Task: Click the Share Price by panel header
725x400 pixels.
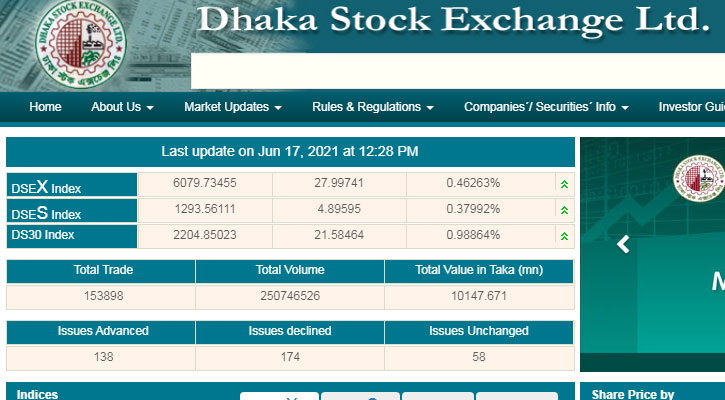Action: pos(633,394)
